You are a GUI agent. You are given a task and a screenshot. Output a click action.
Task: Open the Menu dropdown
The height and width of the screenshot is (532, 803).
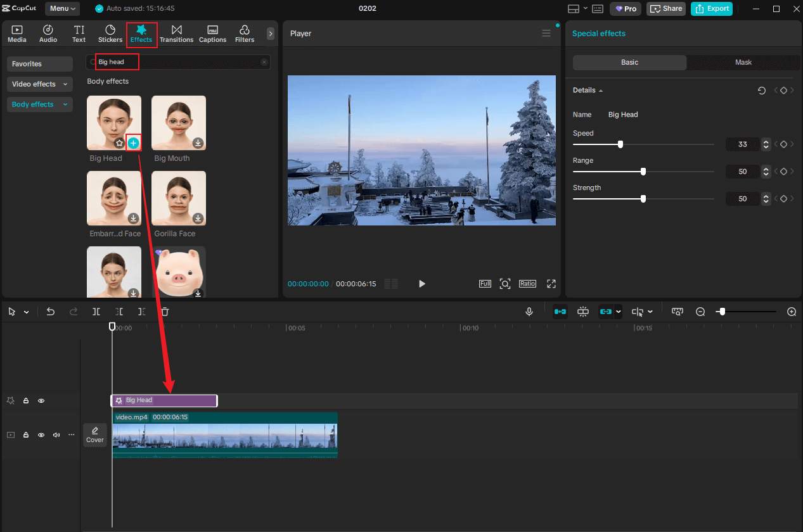click(x=61, y=8)
